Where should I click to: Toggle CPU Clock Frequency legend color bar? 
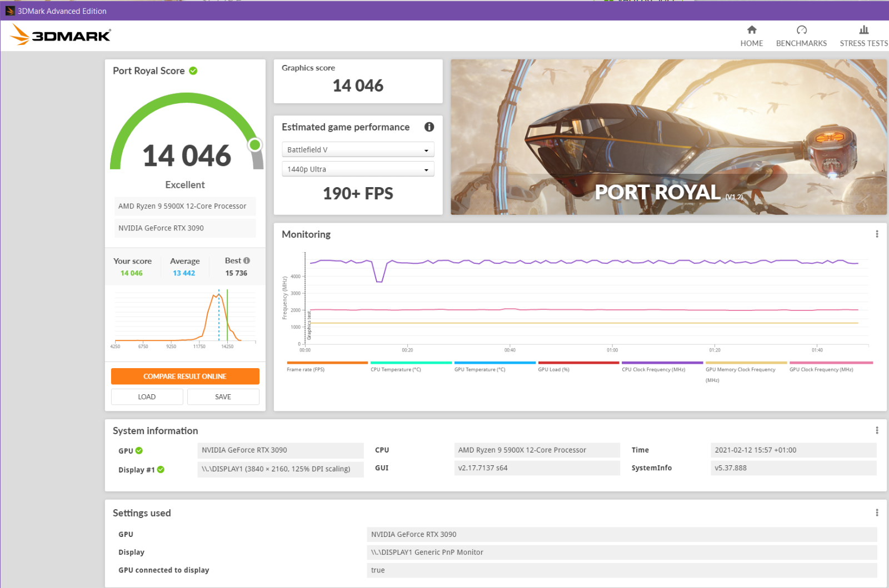(662, 363)
